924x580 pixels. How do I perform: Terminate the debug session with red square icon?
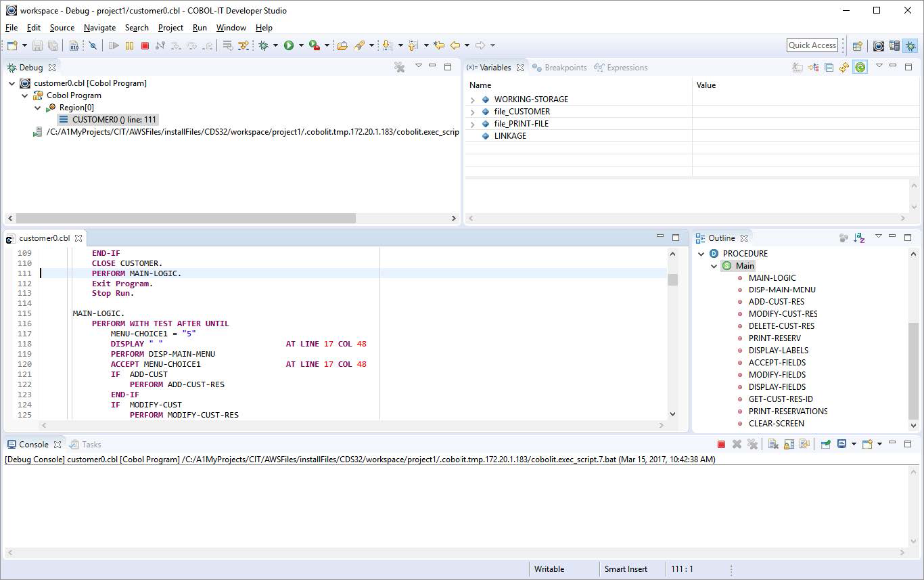tap(144, 45)
